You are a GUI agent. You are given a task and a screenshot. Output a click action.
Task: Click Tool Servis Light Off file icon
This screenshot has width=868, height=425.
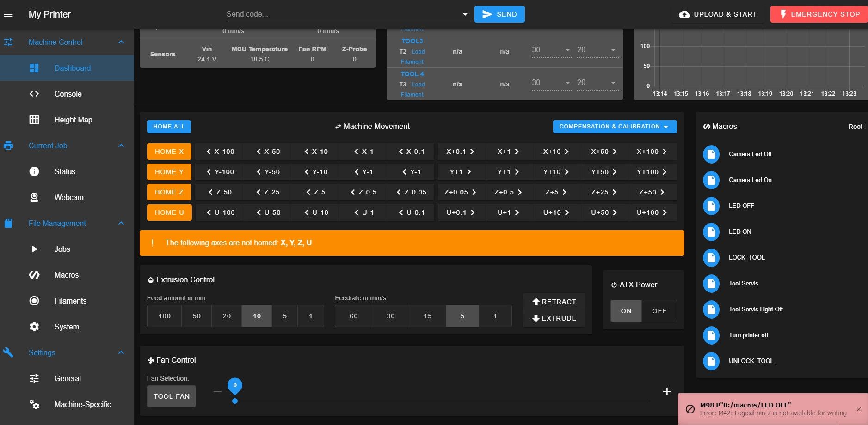coord(711,309)
